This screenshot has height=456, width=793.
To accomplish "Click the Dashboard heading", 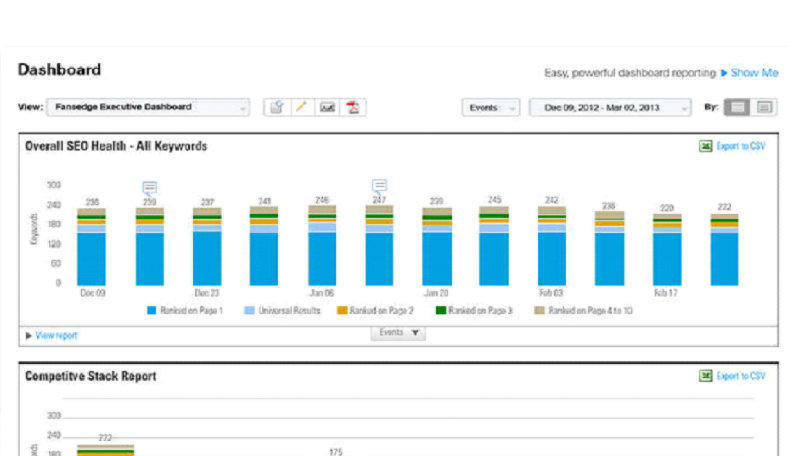I will 59,70.
